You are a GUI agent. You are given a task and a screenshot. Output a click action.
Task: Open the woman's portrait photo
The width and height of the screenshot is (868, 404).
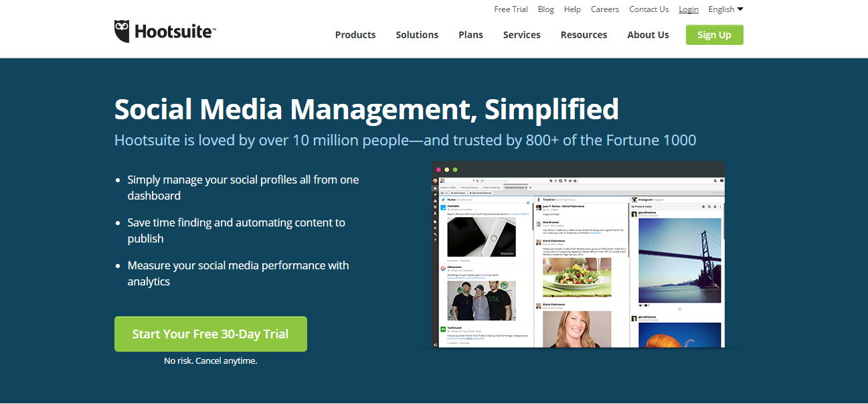577,329
